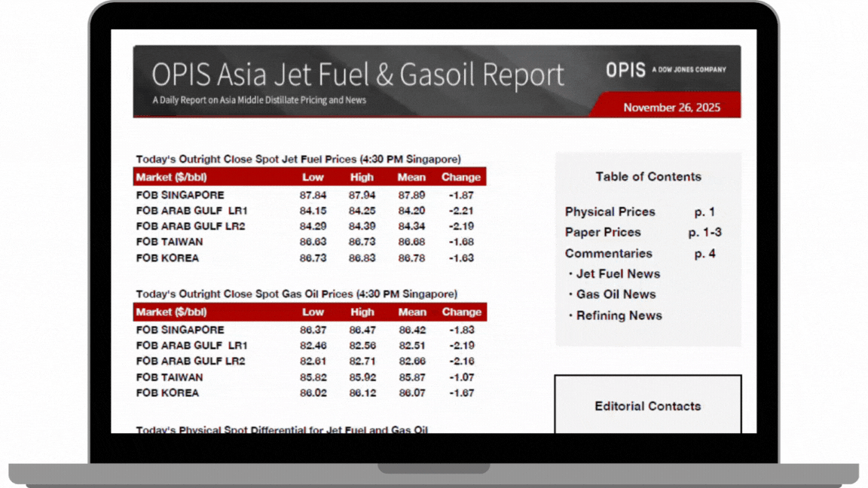Click the OPIS logo in the header

click(x=625, y=70)
